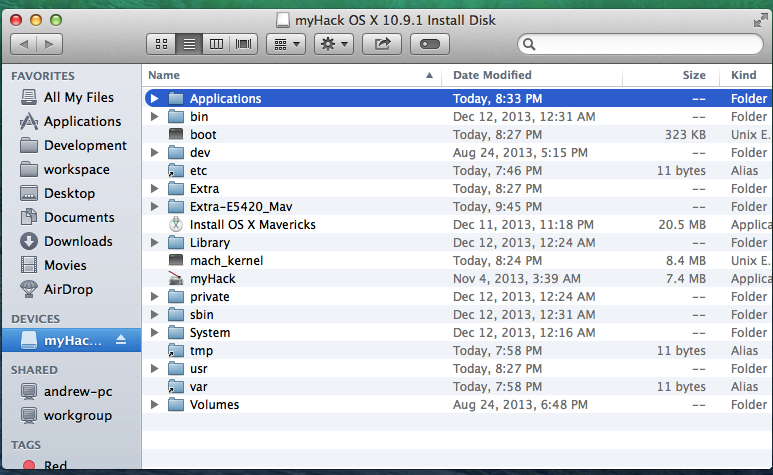
Task: Open the Action gear dropdown menu
Action: click(333, 44)
